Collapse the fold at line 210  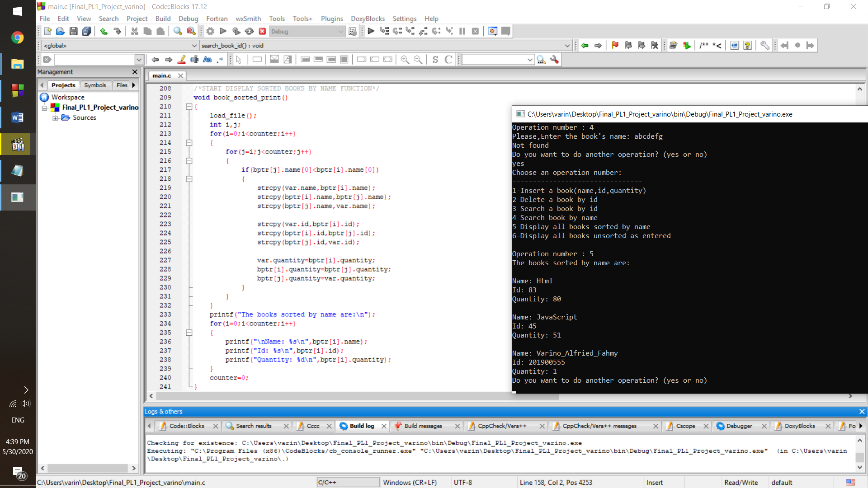click(x=189, y=107)
